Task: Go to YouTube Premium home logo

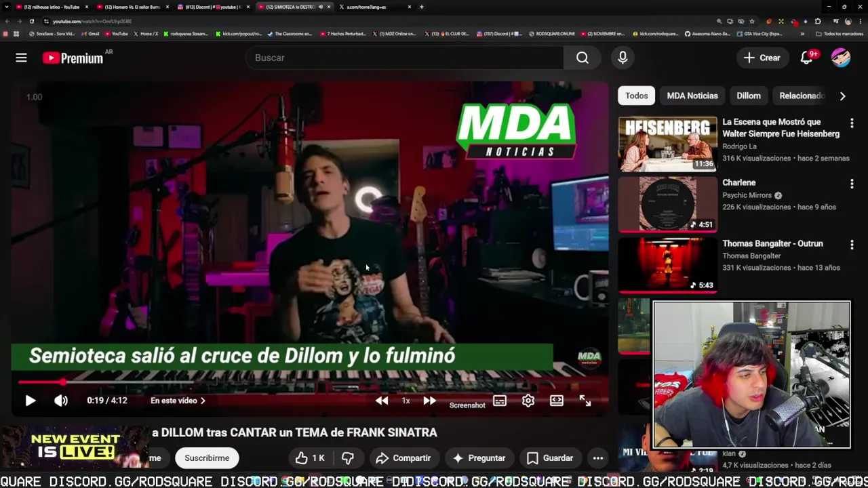Action: 73,58
